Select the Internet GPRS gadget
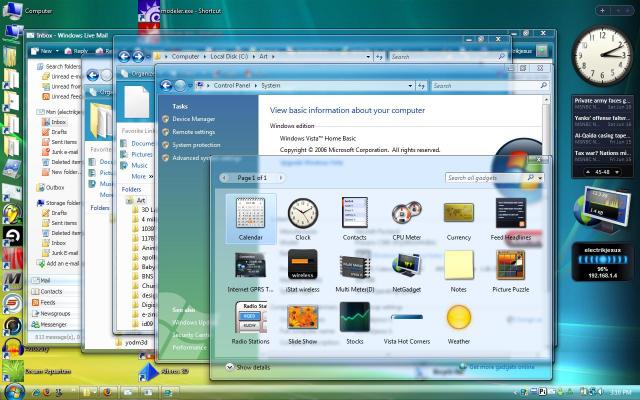This screenshot has width=640, height=400. coord(251,271)
